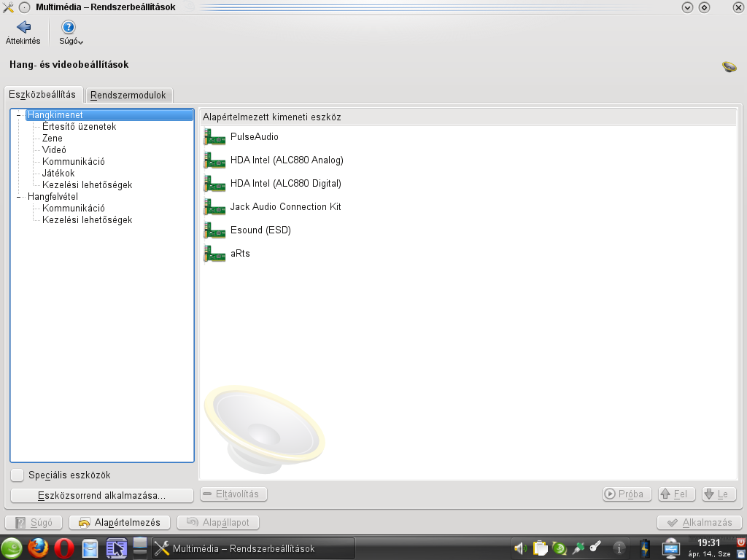Open the Súgó toolbar dropdown
This screenshot has height=560, width=747.
(71, 32)
